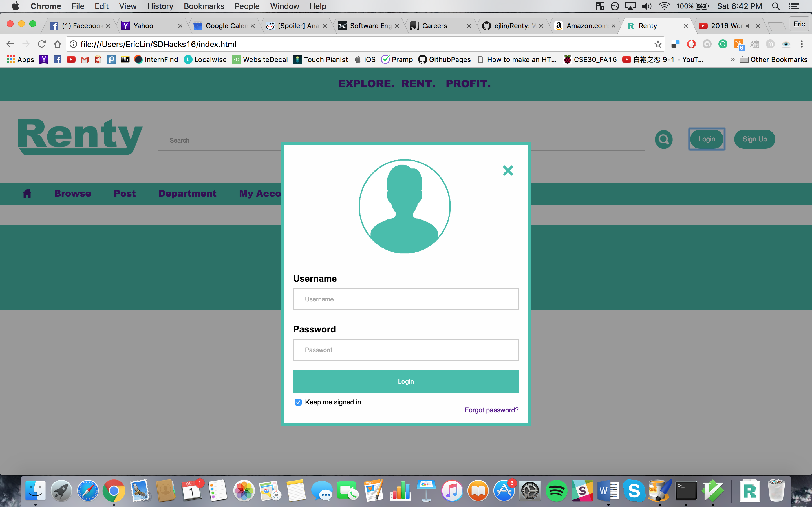Image resolution: width=812 pixels, height=507 pixels.
Task: Click the Chrome home button icon
Action: [58, 44]
